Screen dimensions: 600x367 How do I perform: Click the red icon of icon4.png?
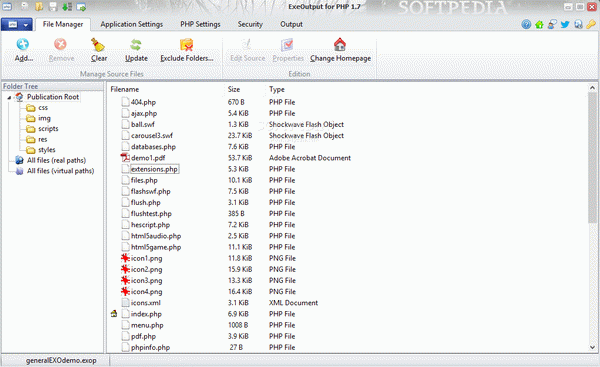[x=125, y=291]
